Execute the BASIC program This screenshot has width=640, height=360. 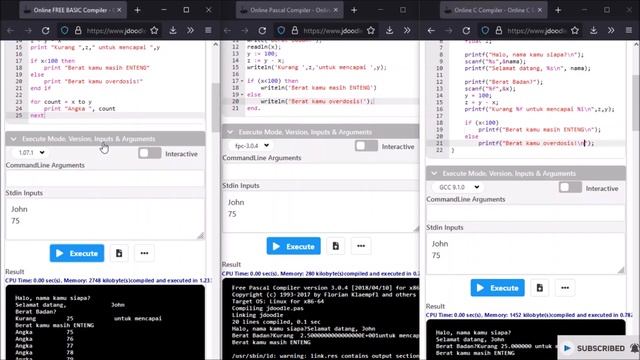(77, 253)
